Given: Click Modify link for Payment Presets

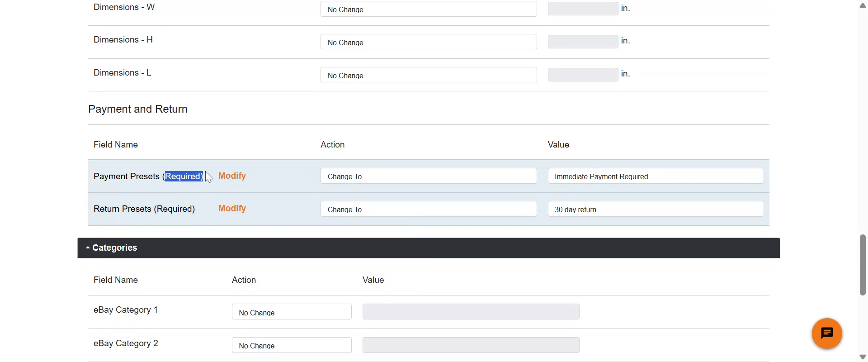Looking at the screenshot, I should pos(232,176).
